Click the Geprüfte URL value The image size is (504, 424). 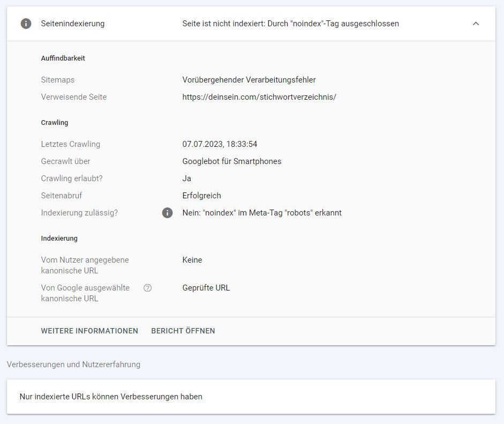click(206, 288)
